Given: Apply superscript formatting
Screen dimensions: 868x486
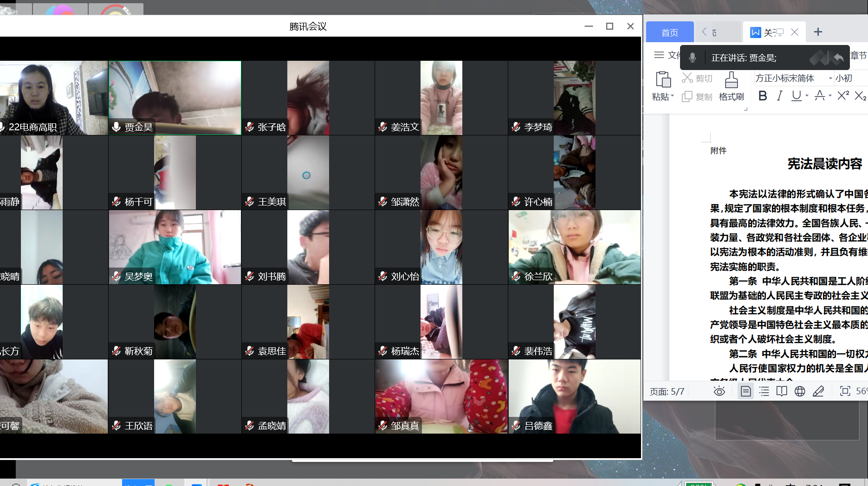Looking at the screenshot, I should click(x=843, y=96).
